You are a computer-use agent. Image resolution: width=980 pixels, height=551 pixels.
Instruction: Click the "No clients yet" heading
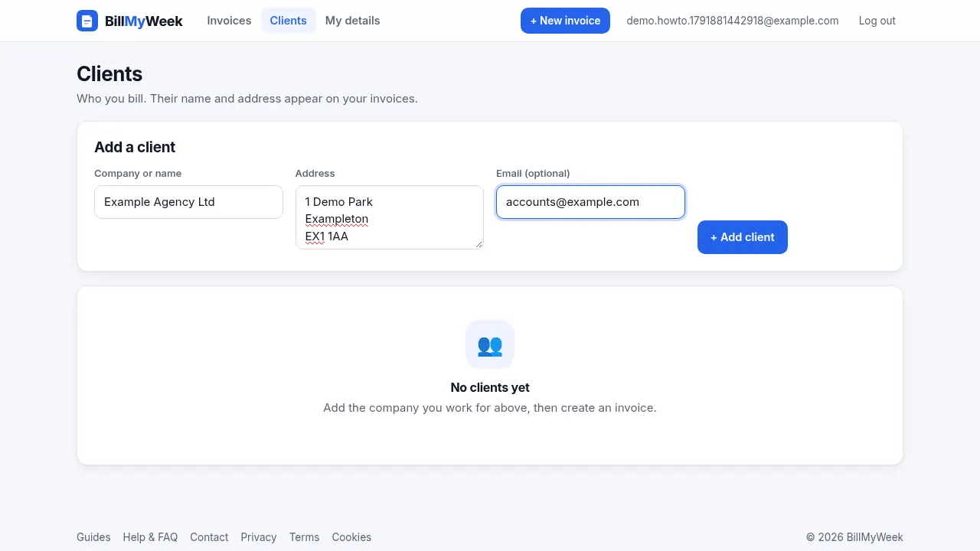click(x=490, y=387)
